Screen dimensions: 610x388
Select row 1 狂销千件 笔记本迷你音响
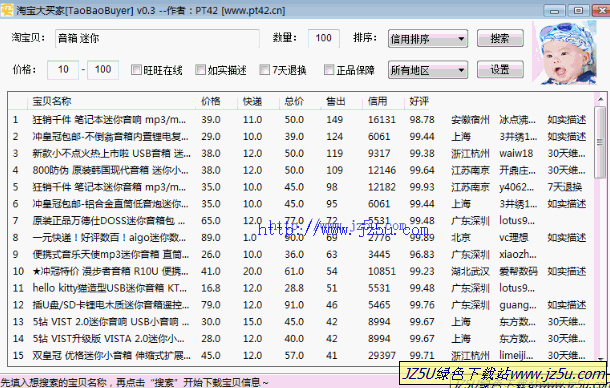(x=301, y=120)
